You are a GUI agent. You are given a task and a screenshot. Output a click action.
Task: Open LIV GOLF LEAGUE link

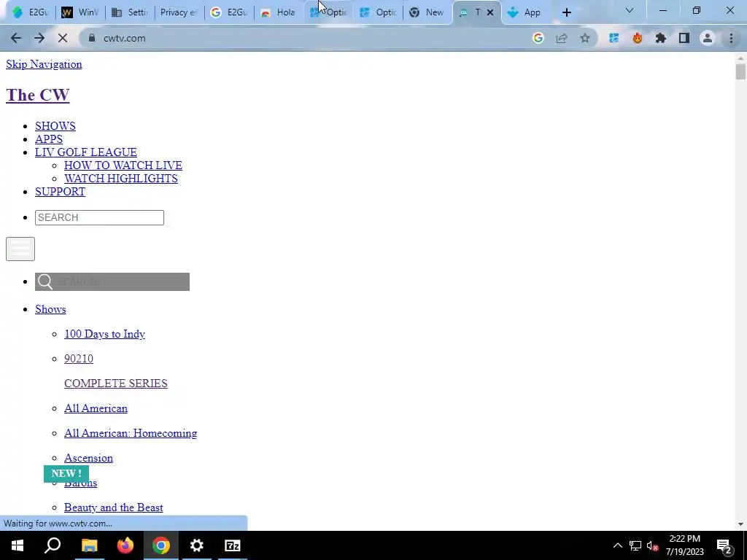tap(86, 152)
